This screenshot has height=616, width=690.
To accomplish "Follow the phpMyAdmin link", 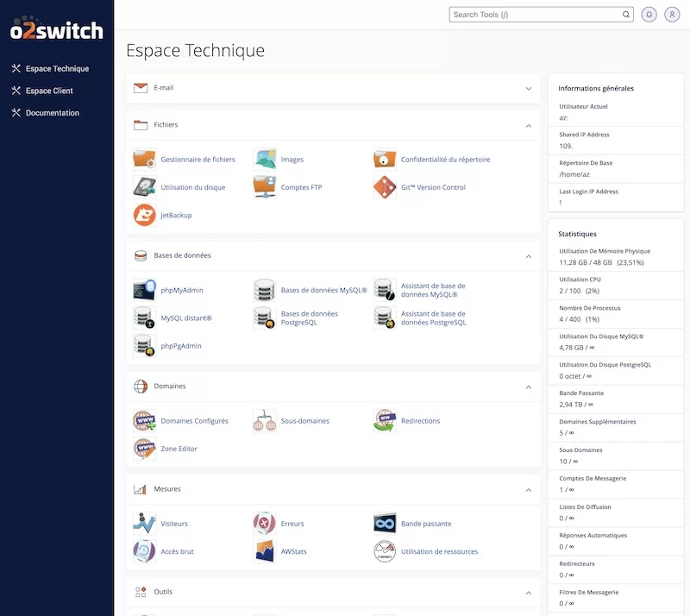I will (x=182, y=290).
